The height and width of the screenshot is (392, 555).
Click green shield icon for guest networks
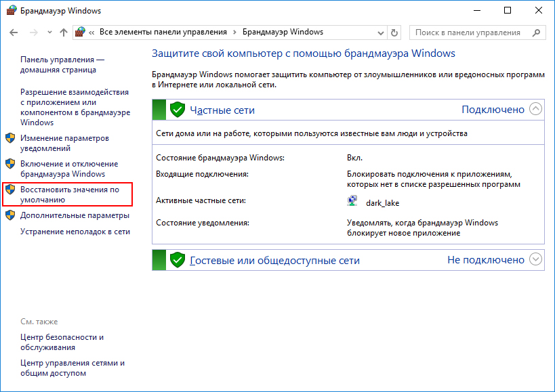click(177, 260)
